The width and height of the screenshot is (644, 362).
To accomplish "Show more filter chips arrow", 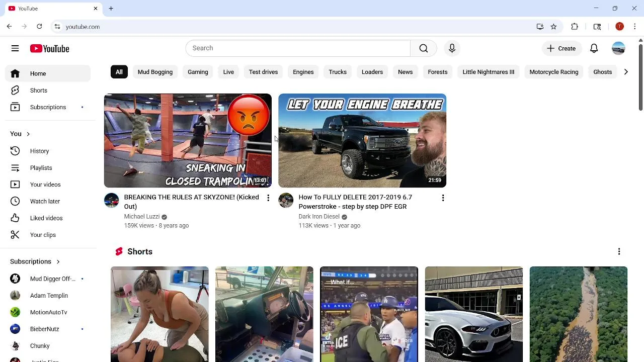I will pyautogui.click(x=626, y=72).
